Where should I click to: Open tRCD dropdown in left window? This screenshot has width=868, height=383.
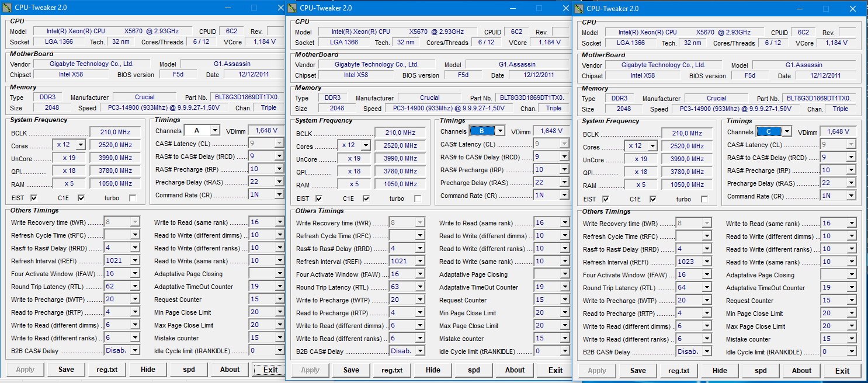pos(280,156)
